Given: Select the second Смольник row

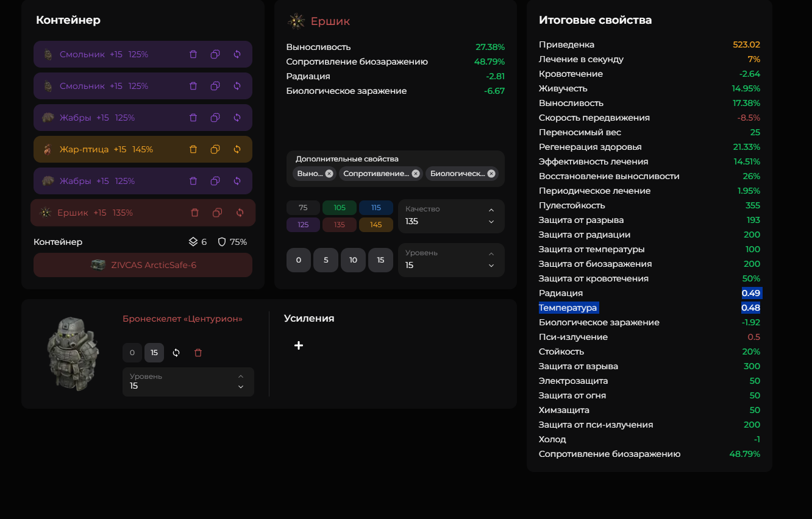Looking at the screenshot, I should coord(143,86).
